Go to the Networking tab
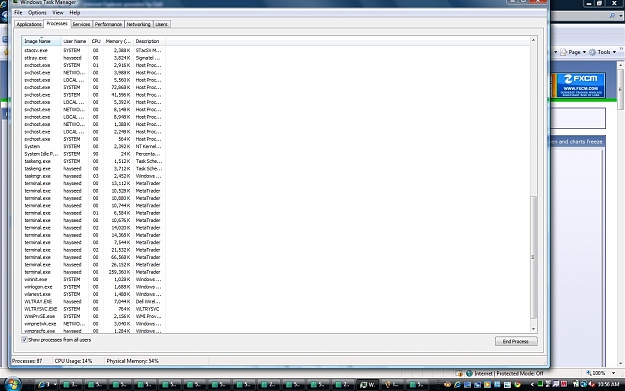The height and width of the screenshot is (391, 625). pyautogui.click(x=138, y=24)
